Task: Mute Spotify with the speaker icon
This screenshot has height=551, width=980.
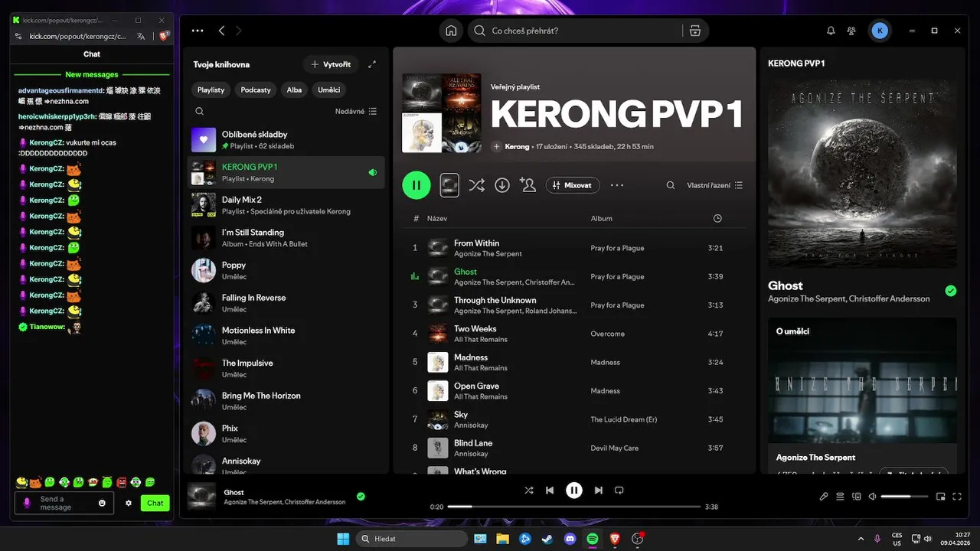Action: click(x=872, y=497)
